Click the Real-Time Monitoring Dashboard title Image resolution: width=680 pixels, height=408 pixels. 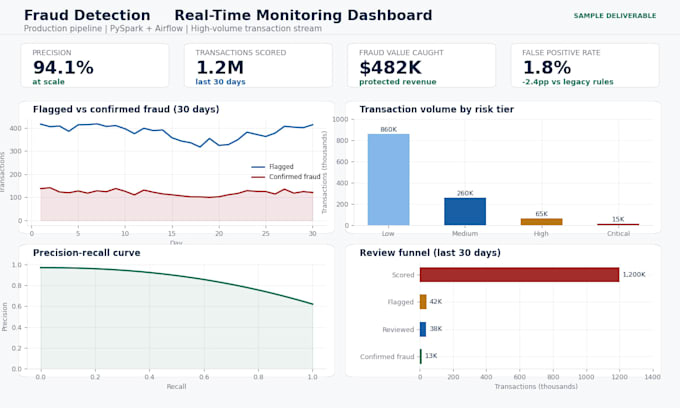pos(303,15)
